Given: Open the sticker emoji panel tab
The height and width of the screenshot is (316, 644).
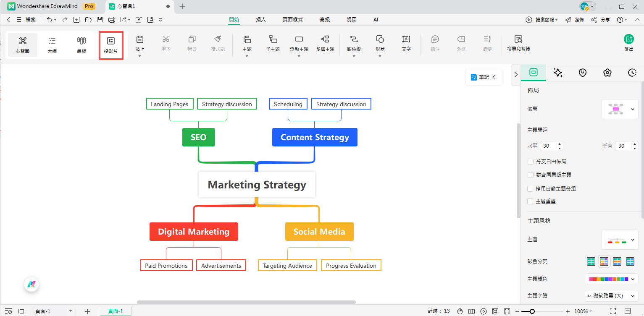Looking at the screenshot, I should coord(582,73).
